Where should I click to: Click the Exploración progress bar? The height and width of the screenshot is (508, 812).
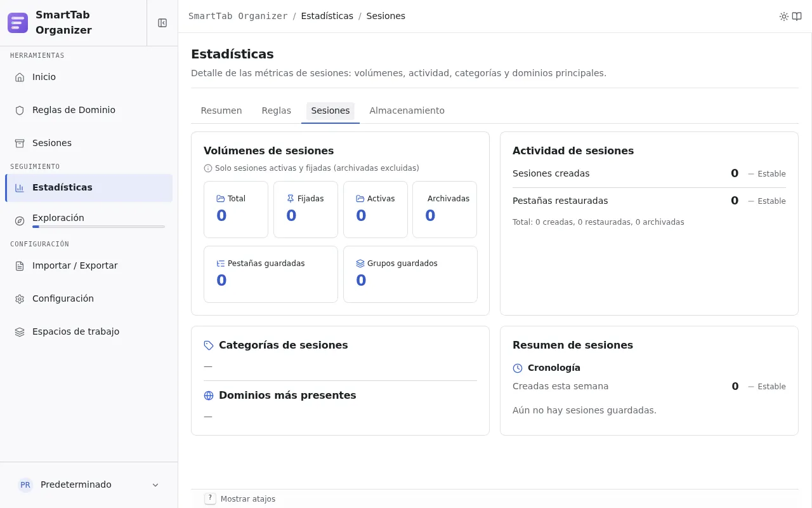click(x=98, y=227)
